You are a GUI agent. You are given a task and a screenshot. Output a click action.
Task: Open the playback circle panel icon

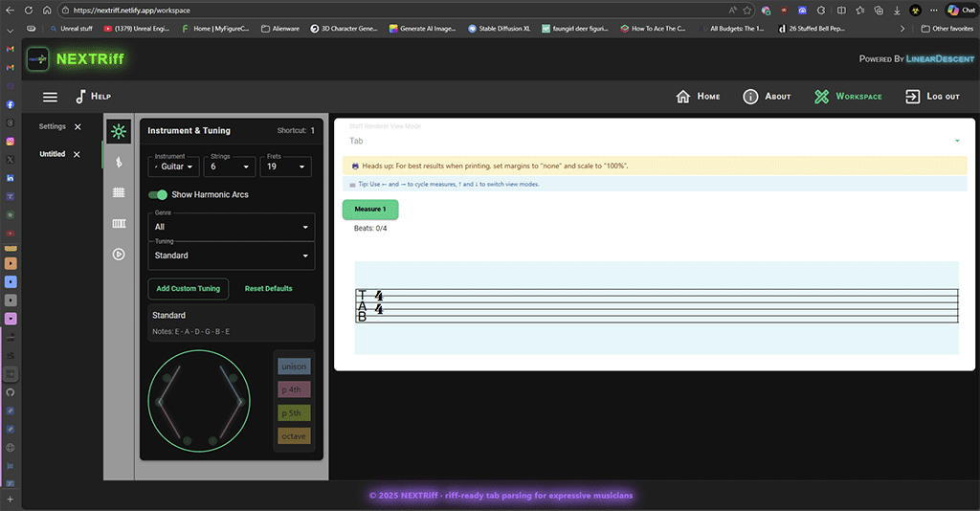click(x=119, y=255)
